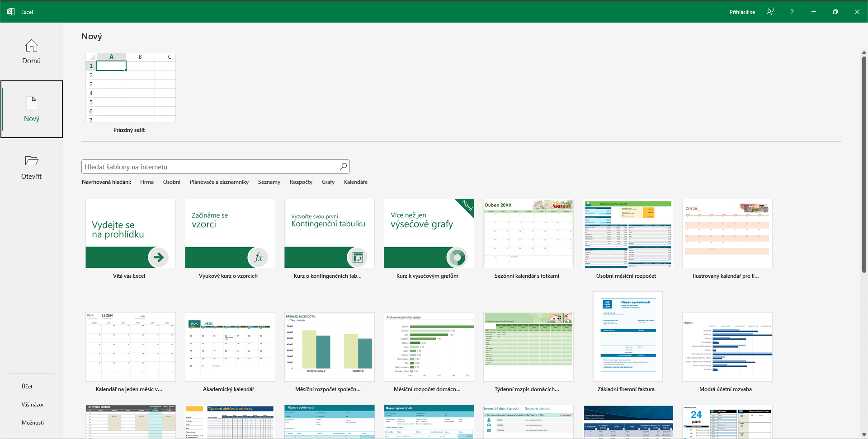The width and height of the screenshot is (868, 439).
Task: Click the Kalendáře suggested search
Action: pos(356,182)
